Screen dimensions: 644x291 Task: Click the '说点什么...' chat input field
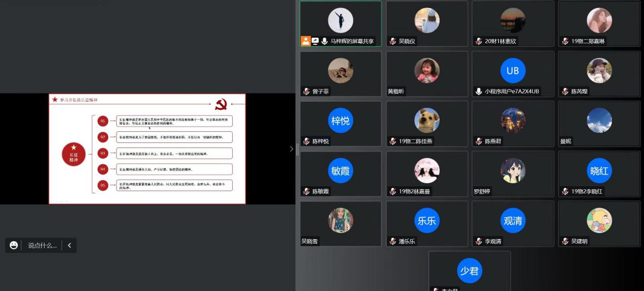(42, 245)
